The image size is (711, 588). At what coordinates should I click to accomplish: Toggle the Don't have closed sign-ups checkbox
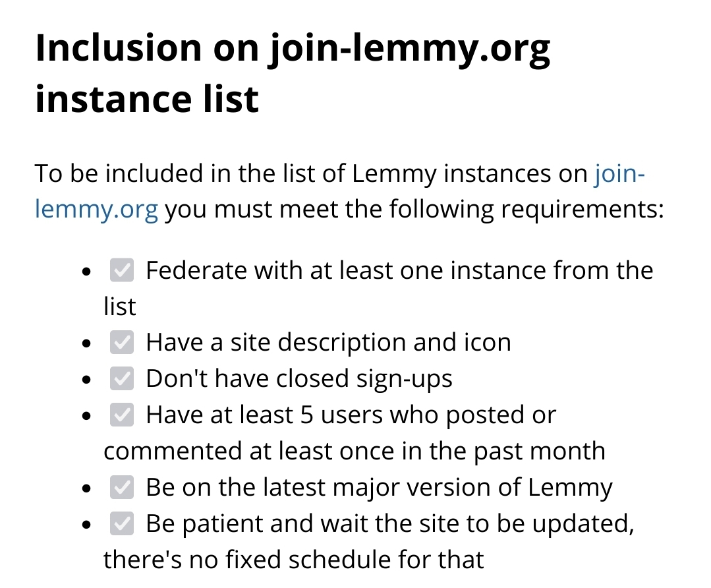(x=121, y=378)
